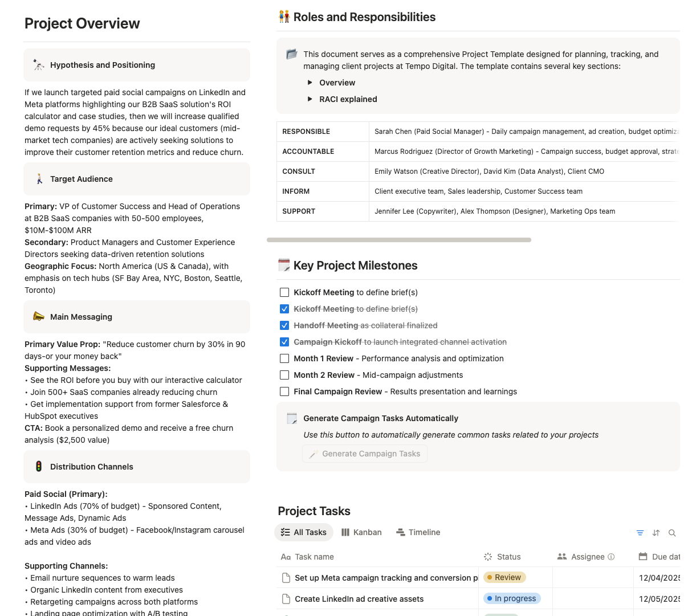Click the info icon next to Assignee
The image size is (696, 616).
[x=611, y=557]
